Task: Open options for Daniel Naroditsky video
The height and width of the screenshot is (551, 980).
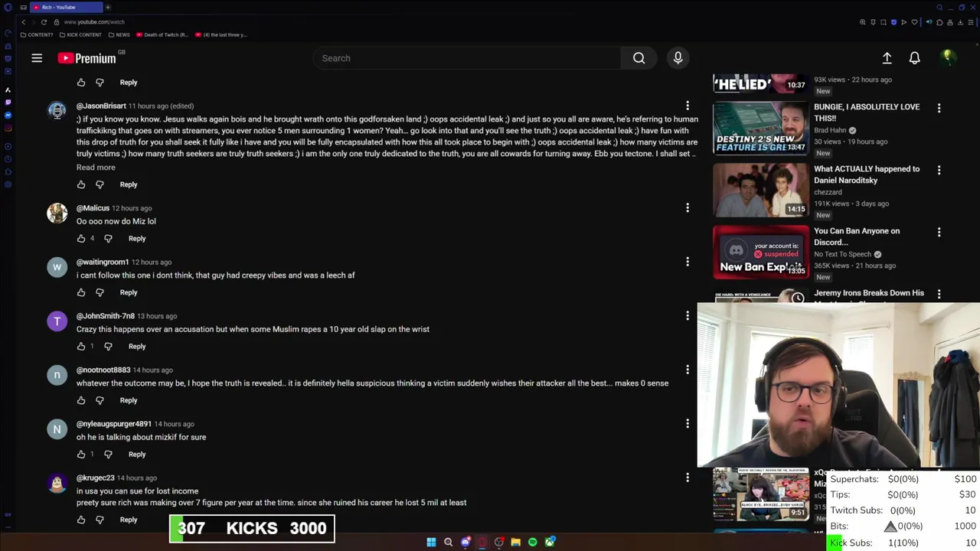Action: coord(939,170)
